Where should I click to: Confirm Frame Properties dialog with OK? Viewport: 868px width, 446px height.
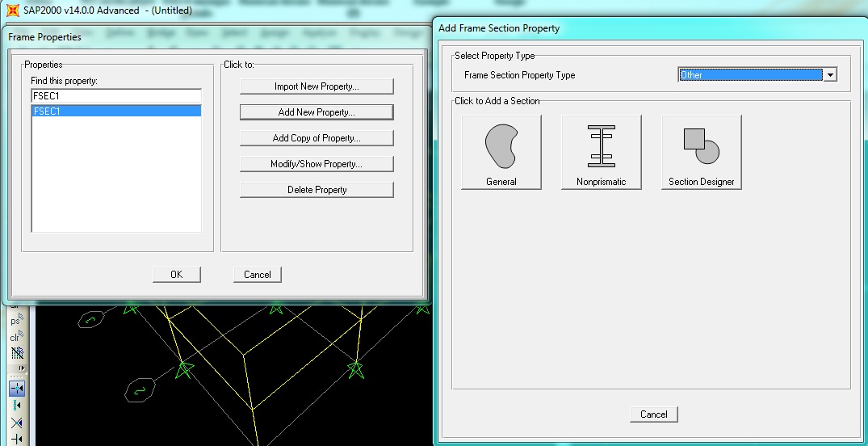coord(177,274)
